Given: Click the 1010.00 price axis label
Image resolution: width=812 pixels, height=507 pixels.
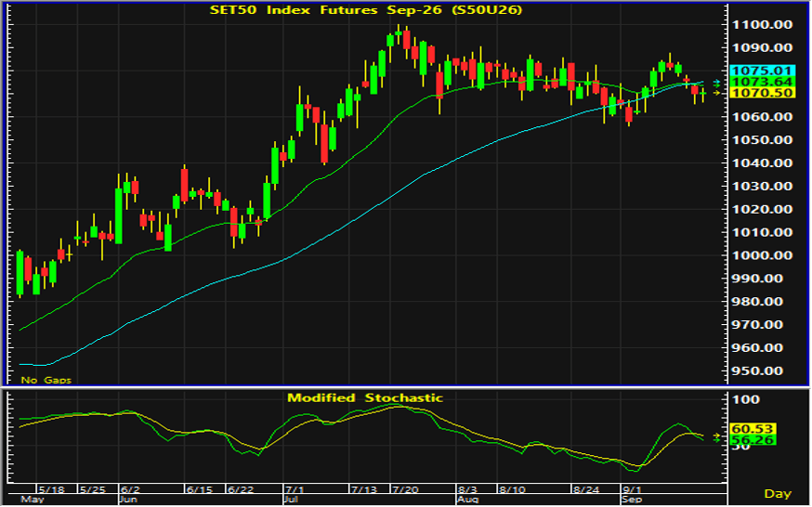Looking at the screenshot, I should tap(762, 232).
